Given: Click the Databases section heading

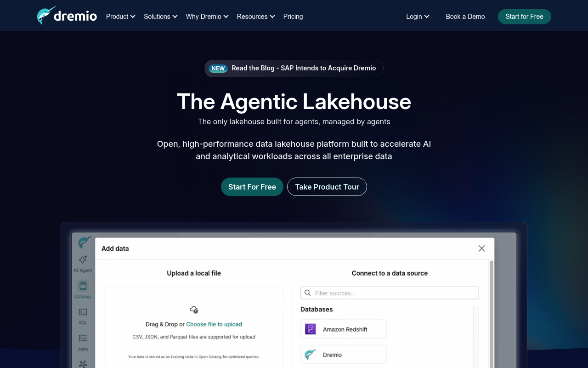Looking at the screenshot, I should tap(317, 310).
